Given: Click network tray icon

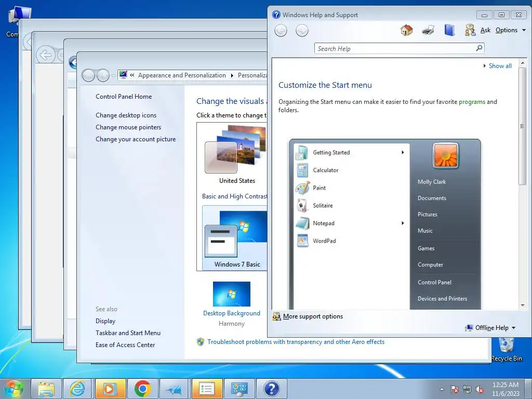Looking at the screenshot, I should [467, 390].
